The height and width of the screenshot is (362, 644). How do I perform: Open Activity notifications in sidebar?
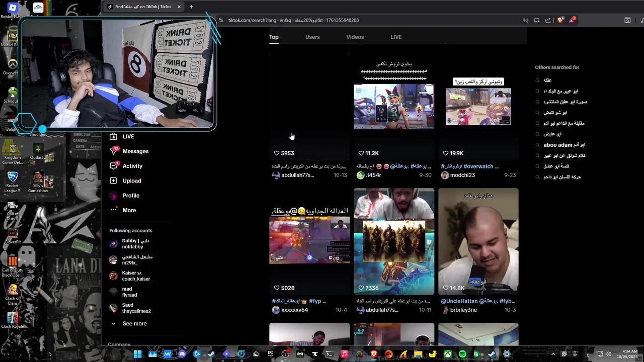pos(126,166)
